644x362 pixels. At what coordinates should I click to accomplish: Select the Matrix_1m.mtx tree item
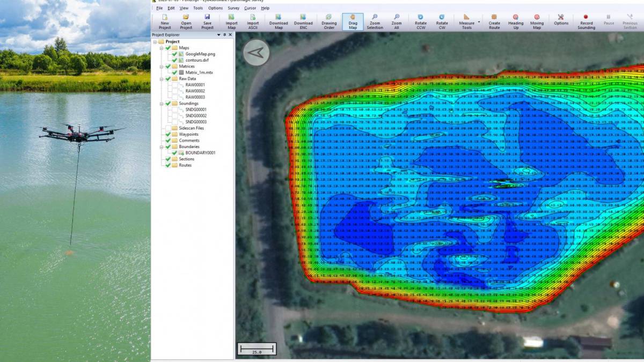(x=199, y=72)
